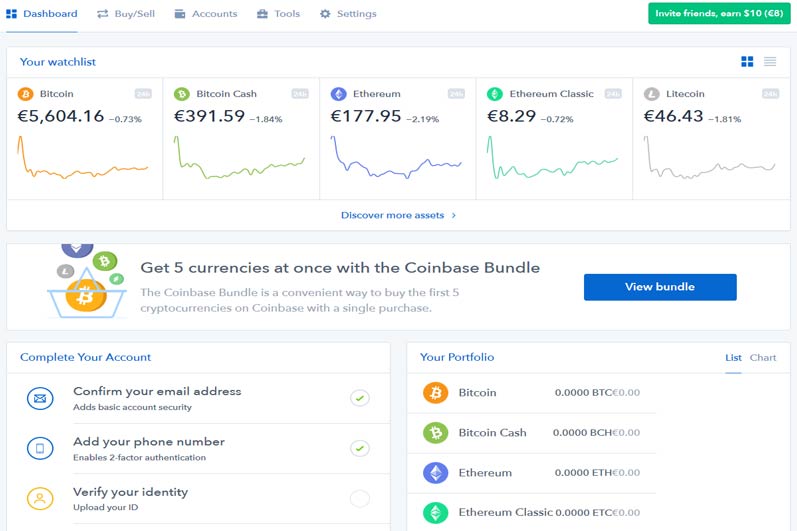Click the Bitcoin icon in the watchlist
This screenshot has height=531, width=797.
(26, 94)
